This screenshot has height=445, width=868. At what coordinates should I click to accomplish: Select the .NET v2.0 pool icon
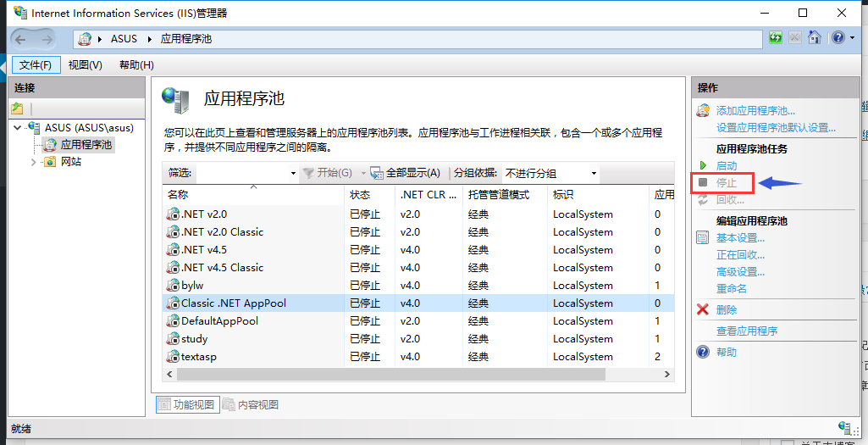tap(173, 214)
